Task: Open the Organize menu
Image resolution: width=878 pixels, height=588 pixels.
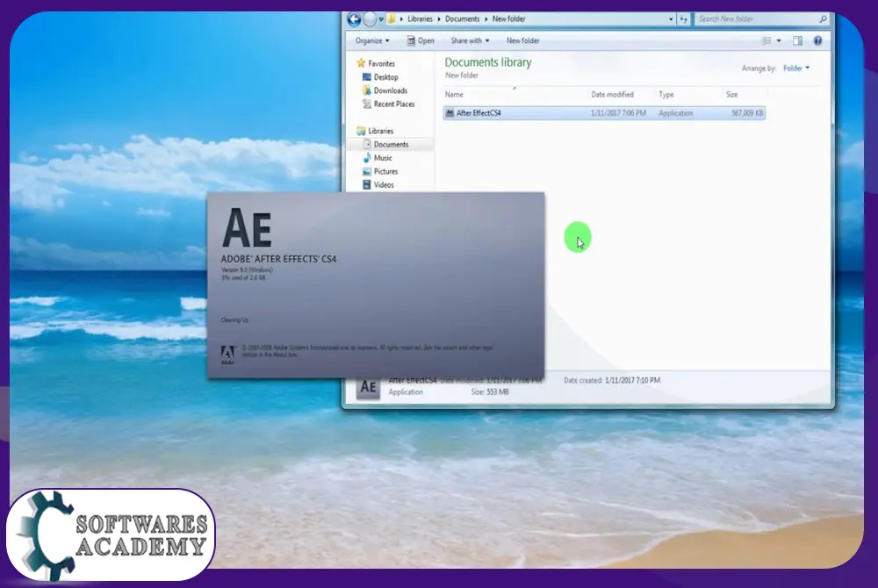Action: 372,41
